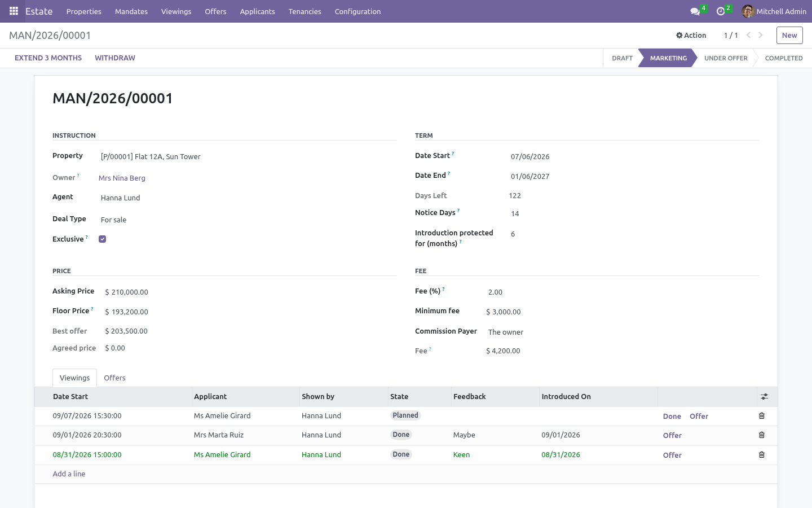The image size is (812, 508).
Task: Open the Mrs Nina Berg owner link
Action: point(122,178)
